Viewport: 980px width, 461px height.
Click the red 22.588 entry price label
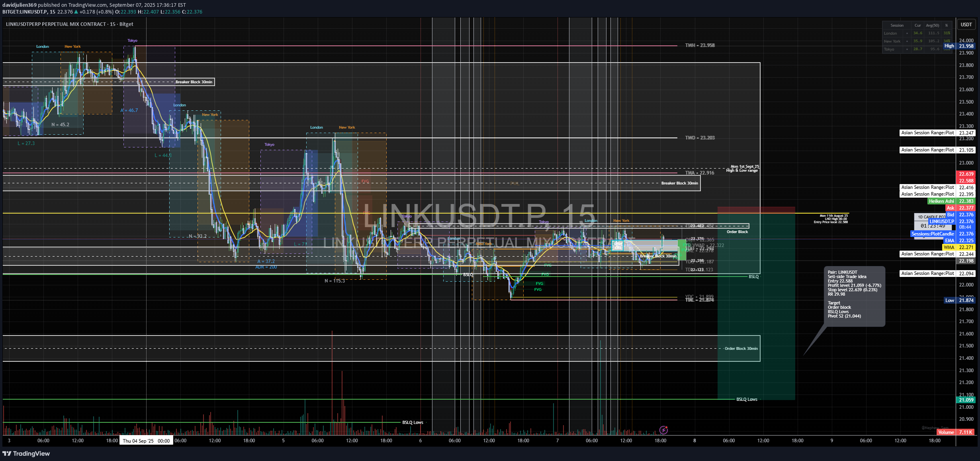pyautogui.click(x=966, y=181)
